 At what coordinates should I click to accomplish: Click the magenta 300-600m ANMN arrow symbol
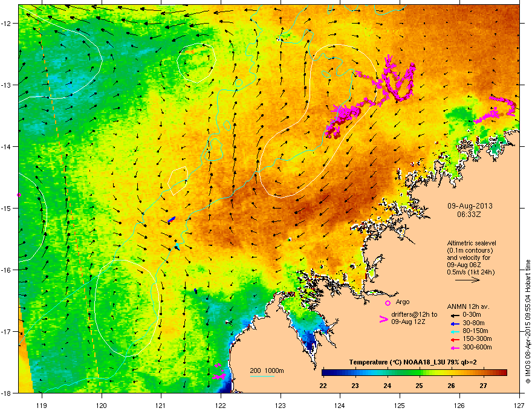[454, 348]
